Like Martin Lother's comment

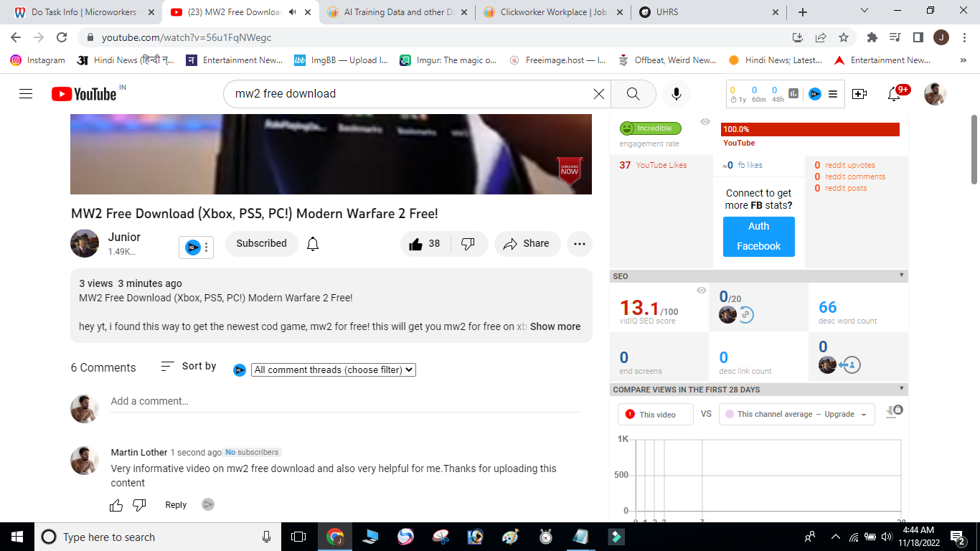coord(116,505)
